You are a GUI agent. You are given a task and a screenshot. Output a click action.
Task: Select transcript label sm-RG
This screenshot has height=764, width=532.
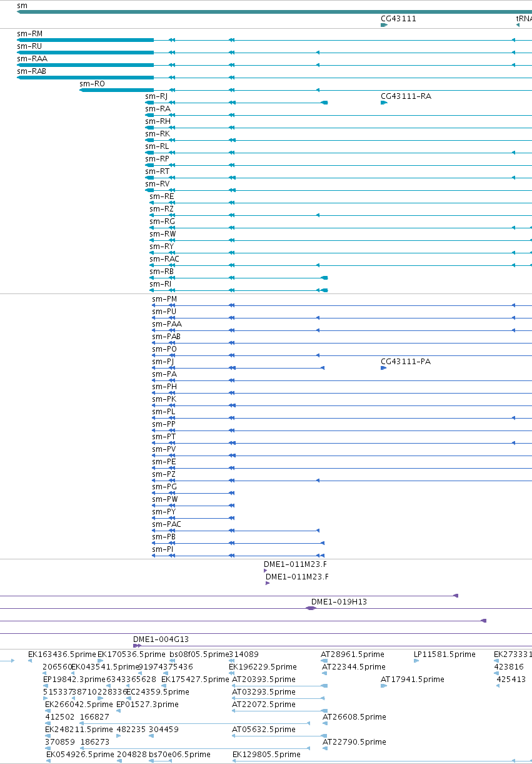[x=163, y=222]
